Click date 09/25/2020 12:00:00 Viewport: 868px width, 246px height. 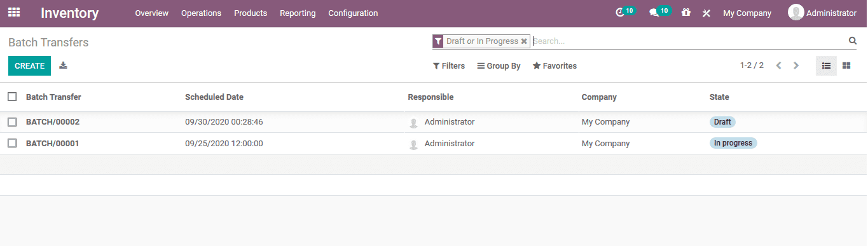coord(224,144)
